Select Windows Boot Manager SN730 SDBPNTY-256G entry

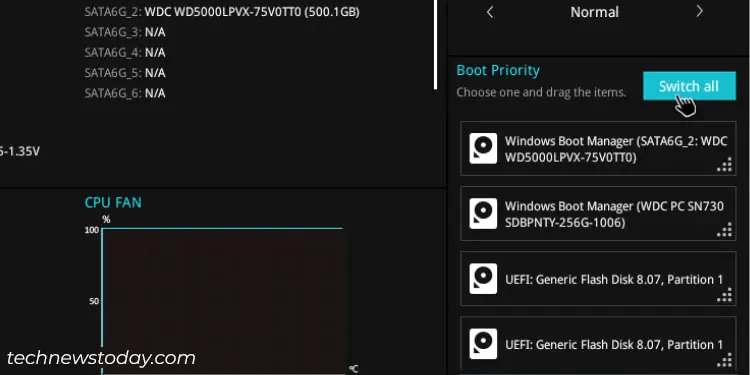point(598,213)
